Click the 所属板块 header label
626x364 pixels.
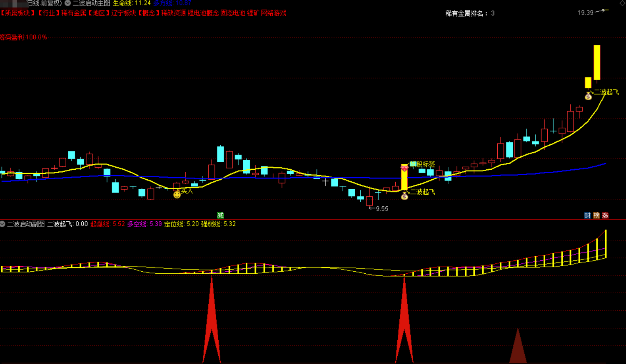(x=17, y=13)
